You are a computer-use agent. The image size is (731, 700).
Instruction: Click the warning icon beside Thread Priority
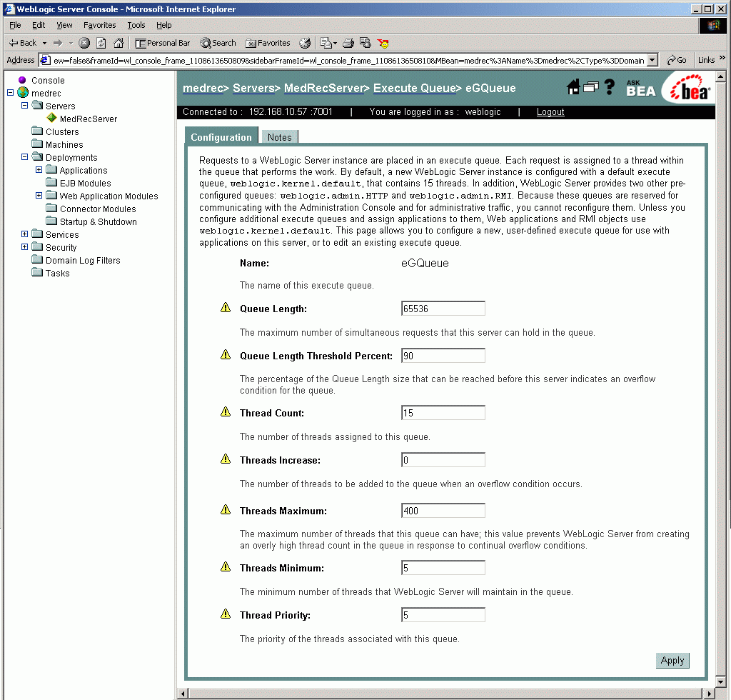tap(226, 614)
